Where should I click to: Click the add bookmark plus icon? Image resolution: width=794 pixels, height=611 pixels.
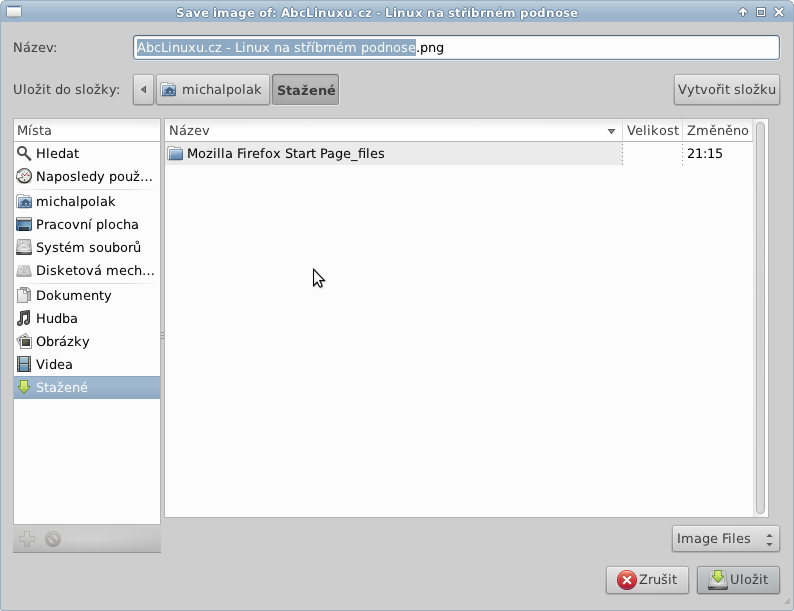27,539
